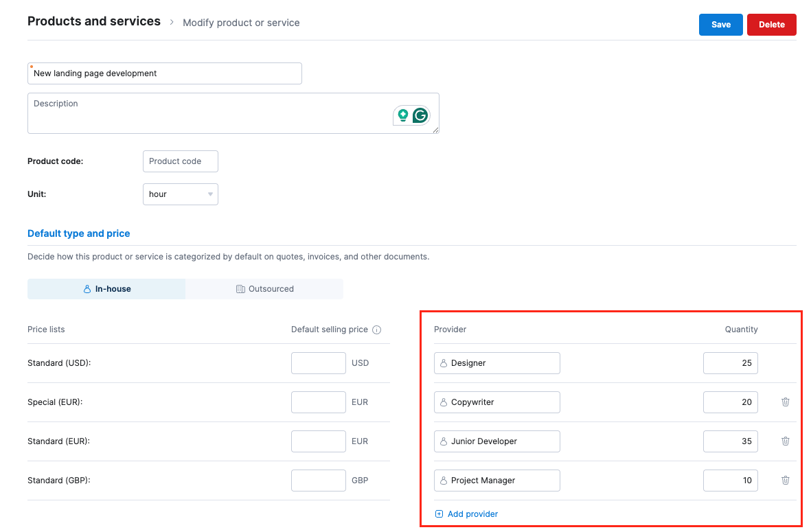Click the Standard (GBP): label
This screenshot has width=811, height=532.
pos(58,481)
